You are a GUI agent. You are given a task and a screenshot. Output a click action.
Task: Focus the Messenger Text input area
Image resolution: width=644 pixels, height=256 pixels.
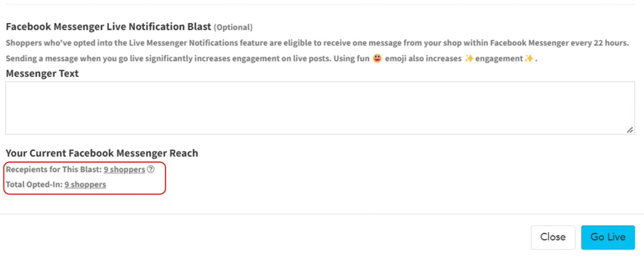[320, 108]
